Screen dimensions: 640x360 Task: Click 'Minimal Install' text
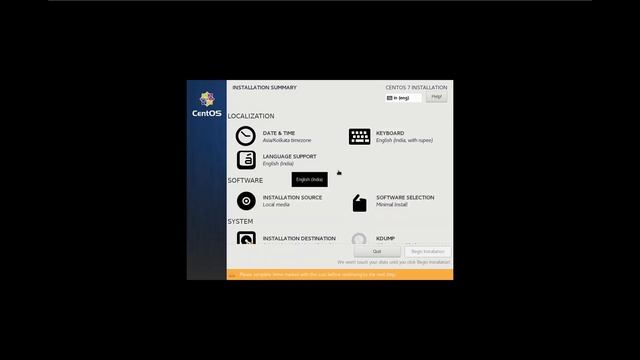tap(391, 204)
